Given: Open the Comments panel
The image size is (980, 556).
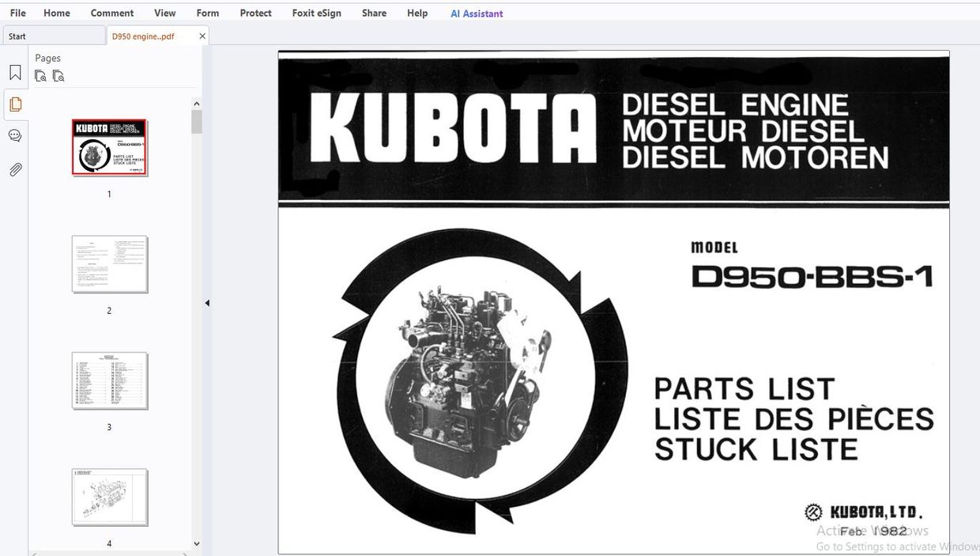Looking at the screenshot, I should (x=14, y=135).
